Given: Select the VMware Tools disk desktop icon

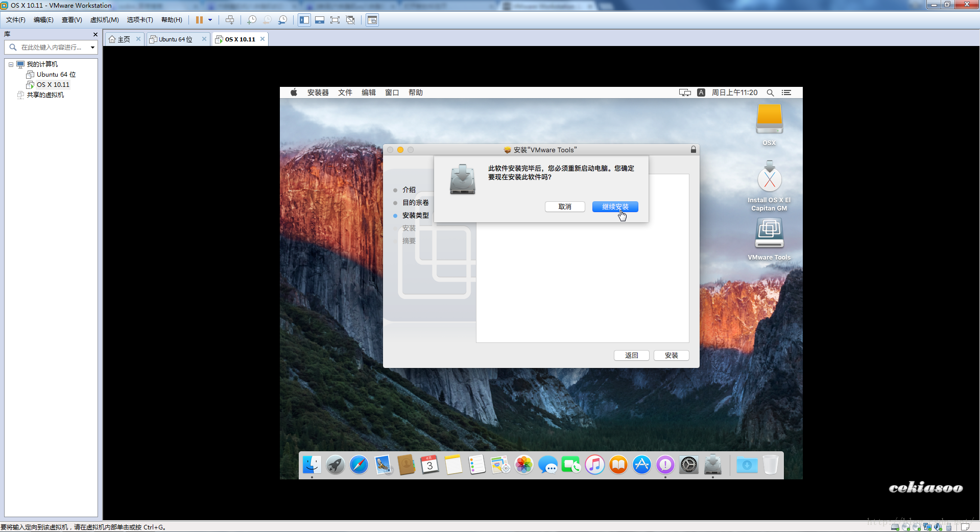Looking at the screenshot, I should pyautogui.click(x=769, y=239).
